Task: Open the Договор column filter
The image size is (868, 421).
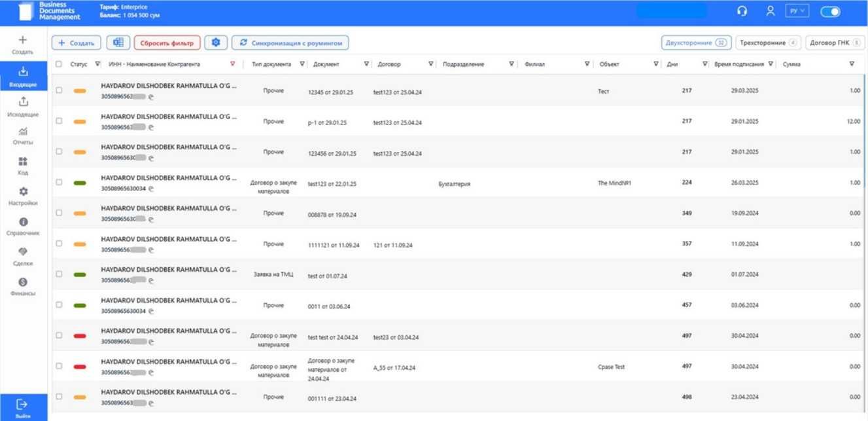Action: point(430,64)
